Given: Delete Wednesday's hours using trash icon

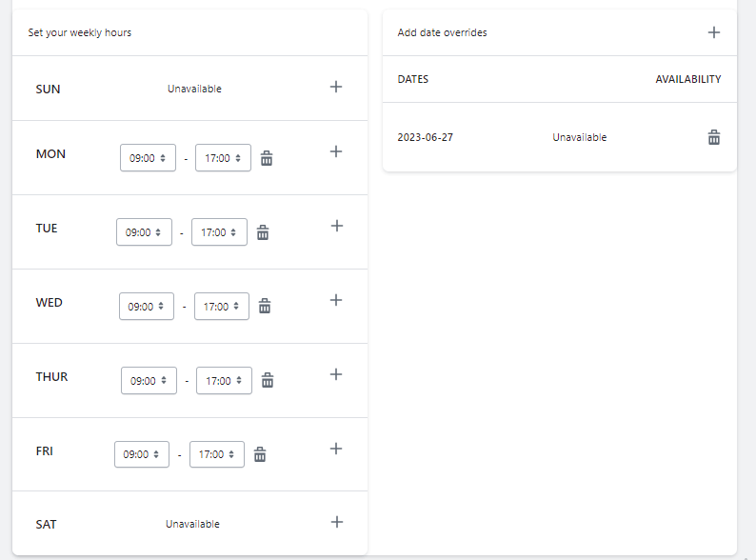Looking at the screenshot, I should point(265,307).
